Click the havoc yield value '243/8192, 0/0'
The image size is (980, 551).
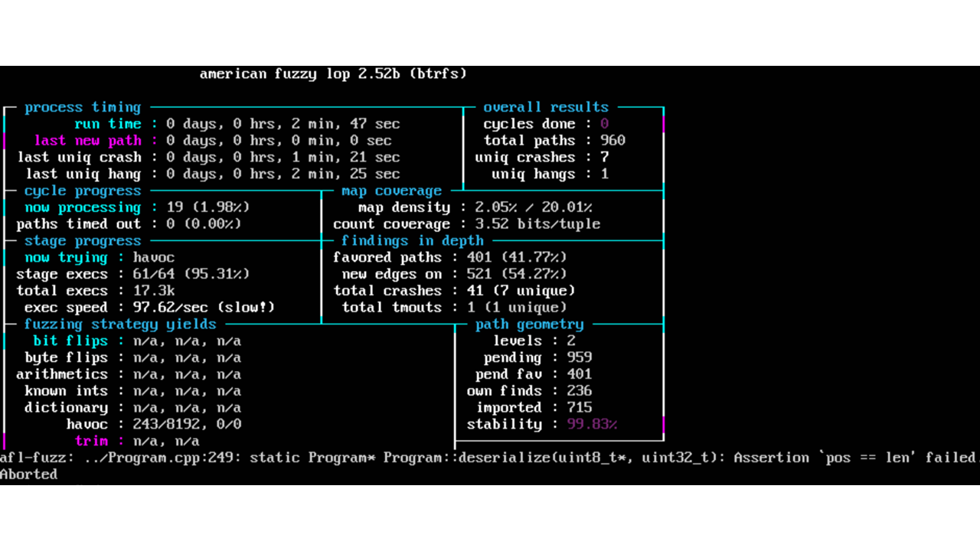coord(188,425)
